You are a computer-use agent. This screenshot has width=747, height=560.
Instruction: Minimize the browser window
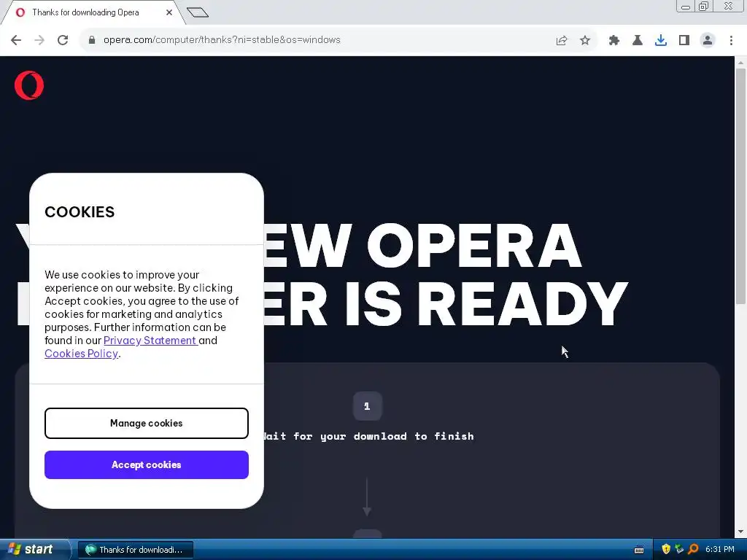pyautogui.click(x=686, y=6)
